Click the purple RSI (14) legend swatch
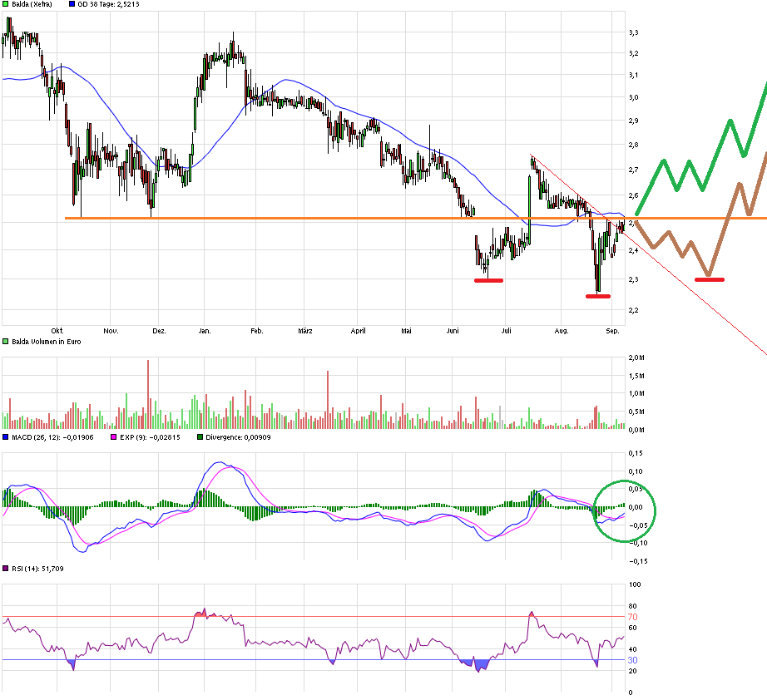This screenshot has height=700, width=767. pos(6,569)
